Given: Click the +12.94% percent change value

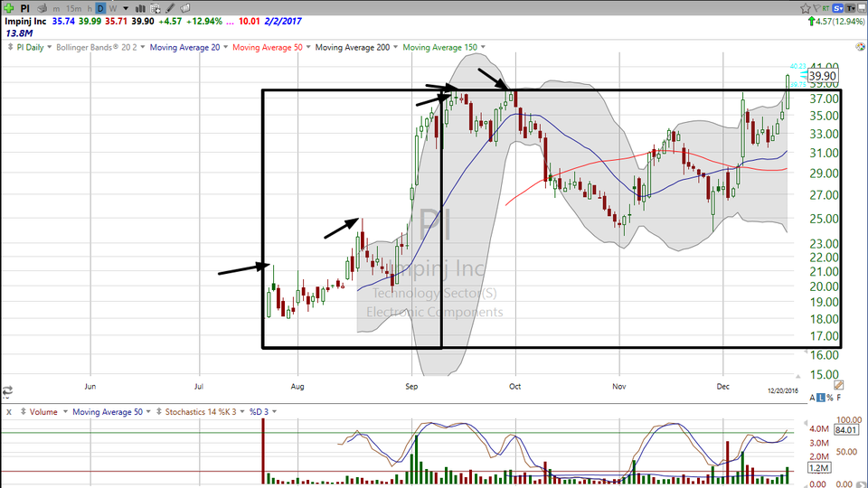Looking at the screenshot, I should [x=203, y=21].
